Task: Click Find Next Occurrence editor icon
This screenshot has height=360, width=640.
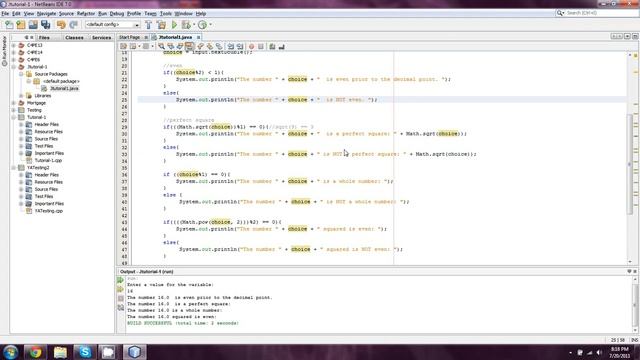Action: click(180, 47)
